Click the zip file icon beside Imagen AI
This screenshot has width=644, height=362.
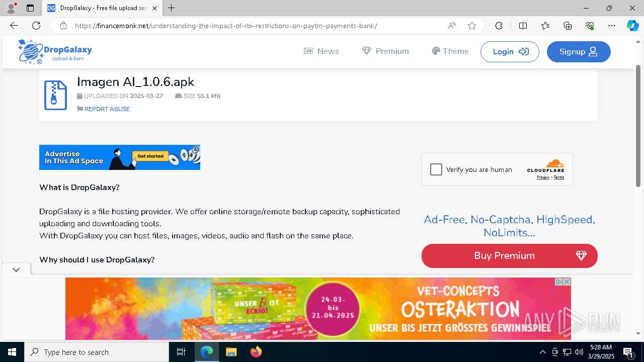[x=55, y=95]
